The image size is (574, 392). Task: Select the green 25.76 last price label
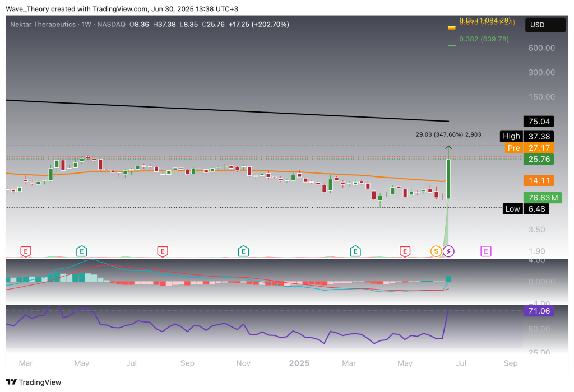click(539, 160)
